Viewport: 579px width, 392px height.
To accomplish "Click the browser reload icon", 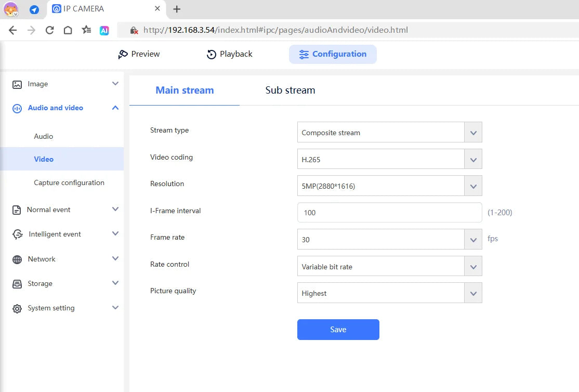I will pos(50,30).
